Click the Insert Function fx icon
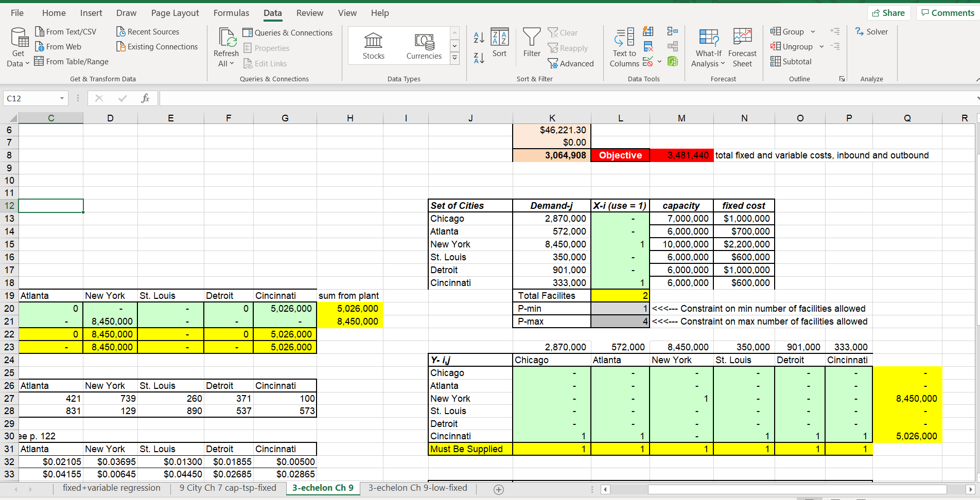 click(145, 98)
